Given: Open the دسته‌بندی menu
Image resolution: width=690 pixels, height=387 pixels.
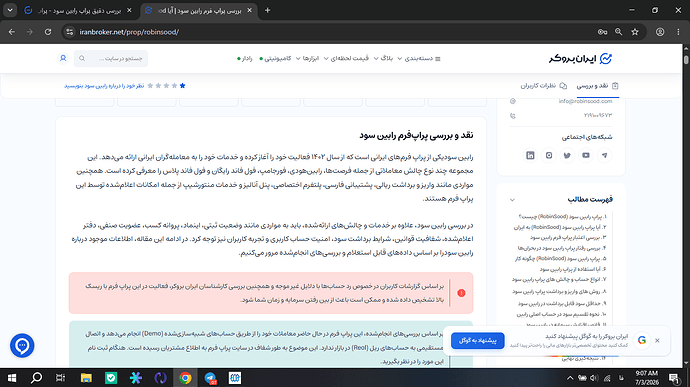Looking at the screenshot, I should (x=422, y=59).
